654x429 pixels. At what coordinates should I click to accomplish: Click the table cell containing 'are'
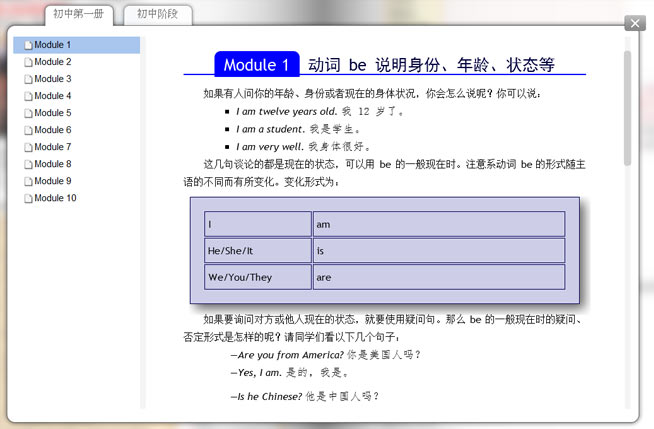tap(439, 277)
